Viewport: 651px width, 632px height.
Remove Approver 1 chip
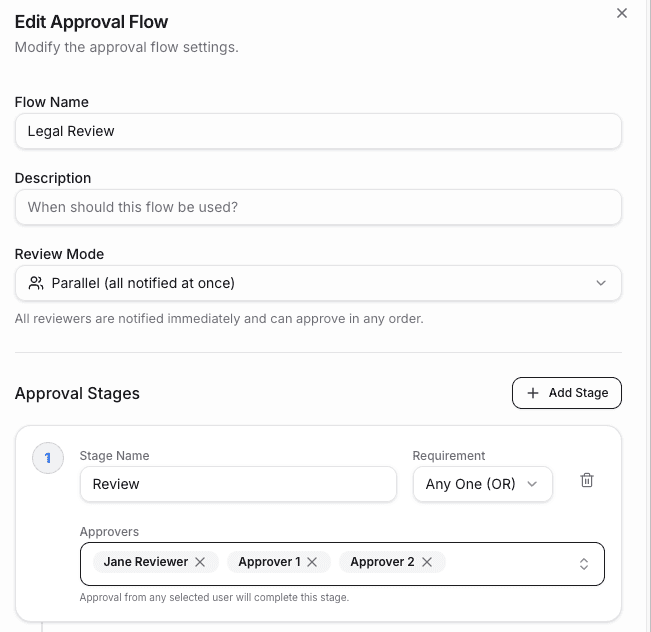(x=312, y=562)
